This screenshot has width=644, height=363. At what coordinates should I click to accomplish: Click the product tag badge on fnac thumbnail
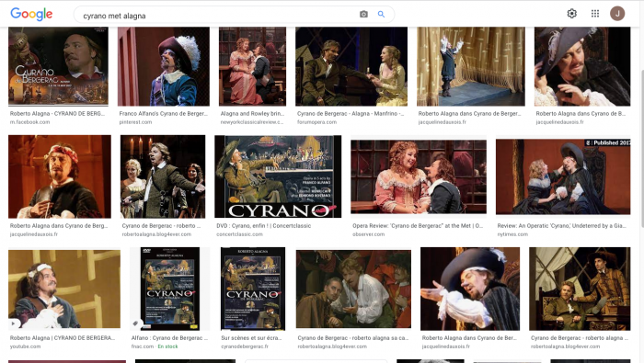(x=135, y=323)
